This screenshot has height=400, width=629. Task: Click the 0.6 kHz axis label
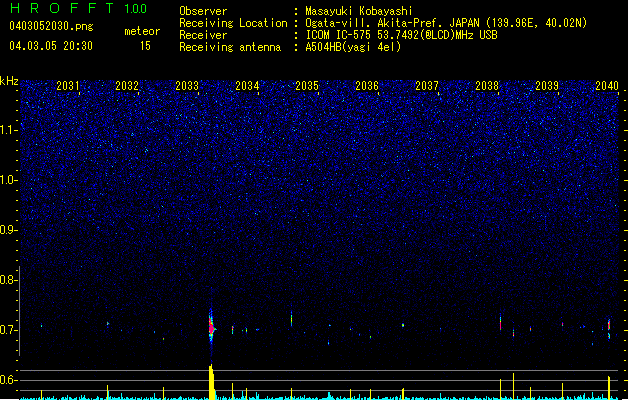click(9, 380)
